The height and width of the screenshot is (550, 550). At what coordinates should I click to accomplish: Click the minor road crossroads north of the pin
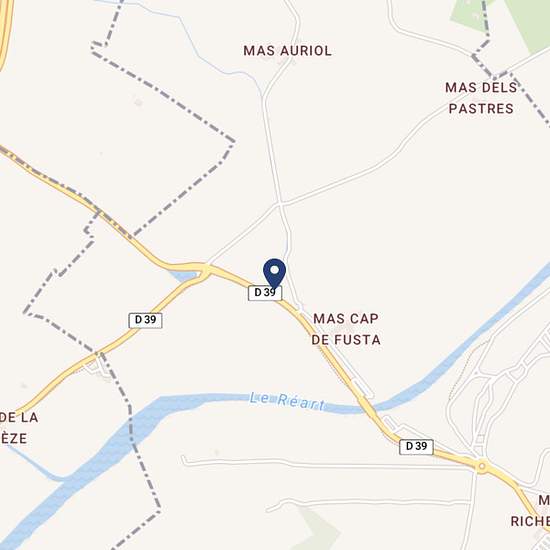coord(280,204)
